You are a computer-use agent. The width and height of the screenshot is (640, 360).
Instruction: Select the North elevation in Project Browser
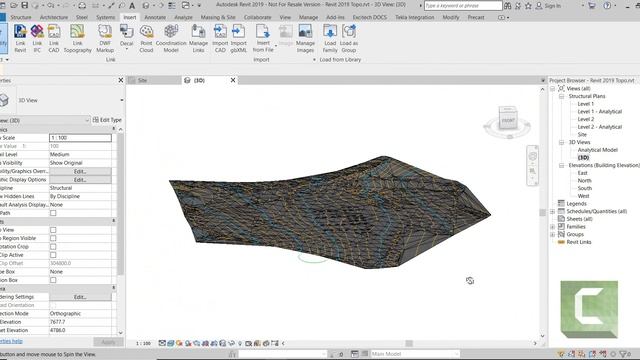584,181
